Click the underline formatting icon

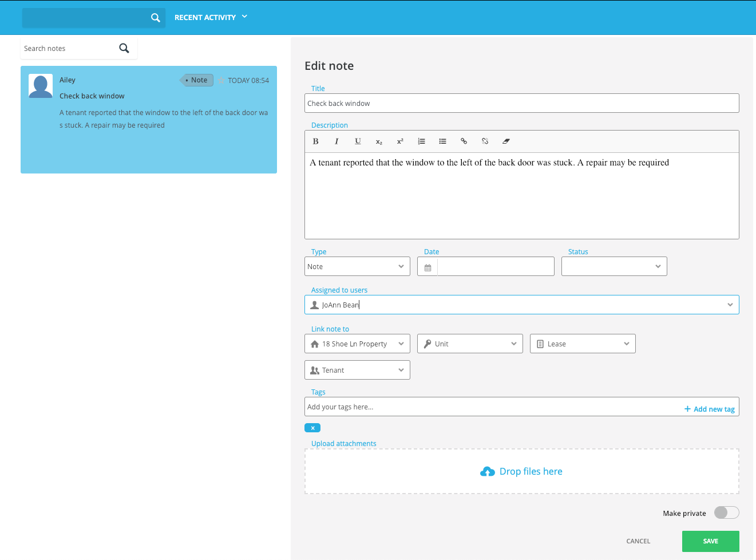[x=358, y=141]
